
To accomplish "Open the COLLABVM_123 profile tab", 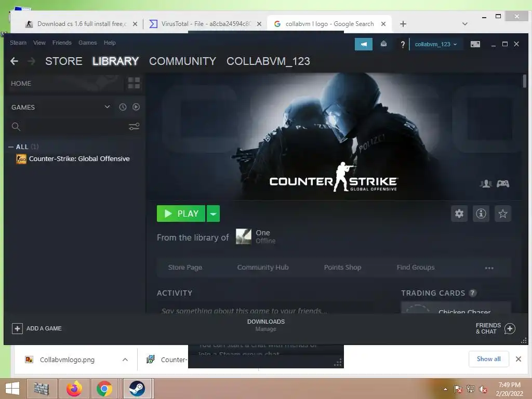I will click(x=268, y=61).
